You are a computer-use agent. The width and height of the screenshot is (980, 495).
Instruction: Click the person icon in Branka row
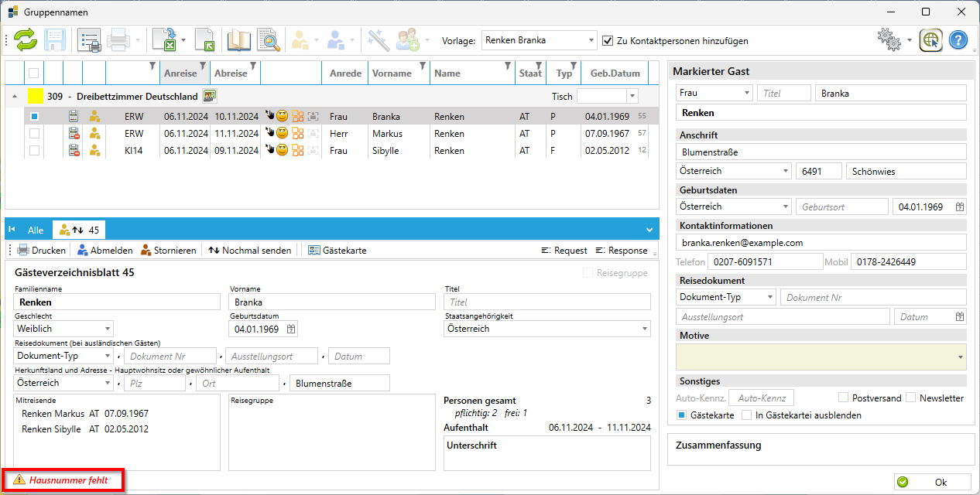[95, 117]
